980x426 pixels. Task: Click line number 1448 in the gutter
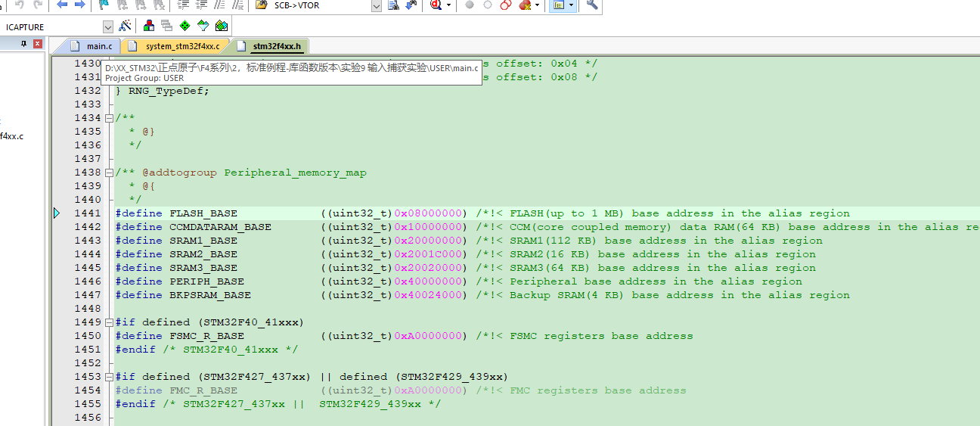point(88,309)
